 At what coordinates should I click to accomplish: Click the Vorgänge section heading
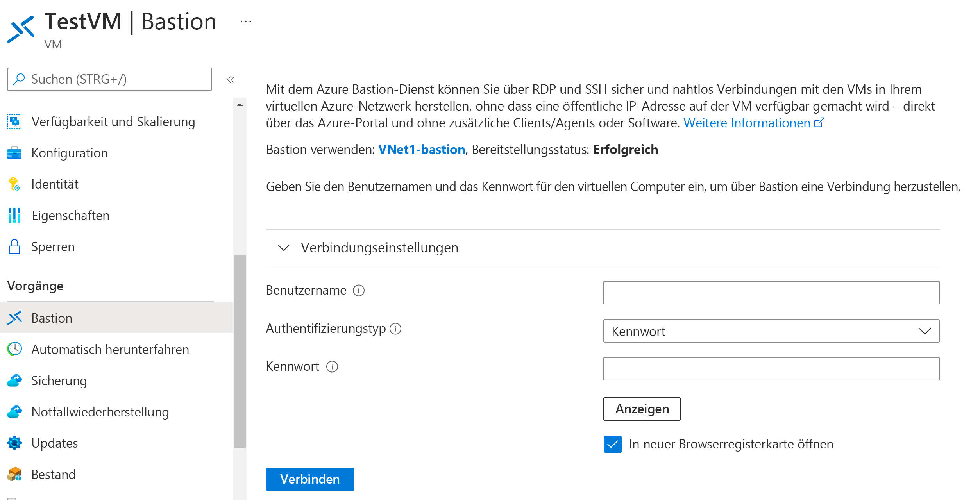tap(35, 286)
